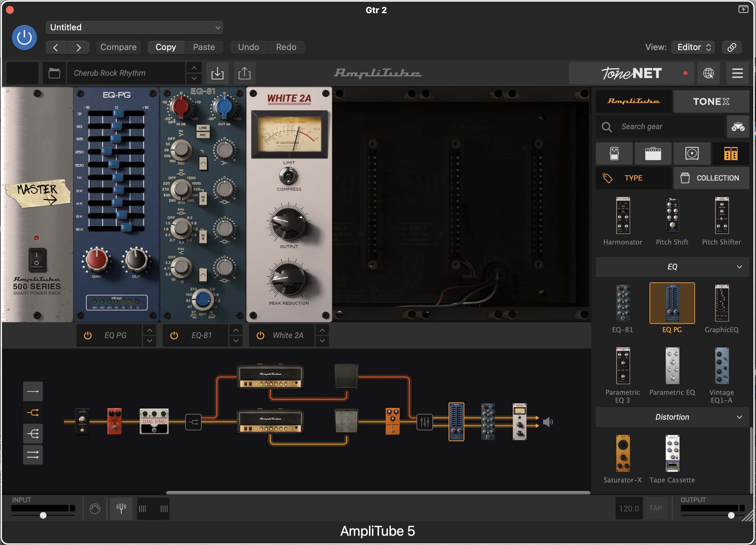Open the hamburger main menu
This screenshot has height=545, width=756.
[737, 73]
